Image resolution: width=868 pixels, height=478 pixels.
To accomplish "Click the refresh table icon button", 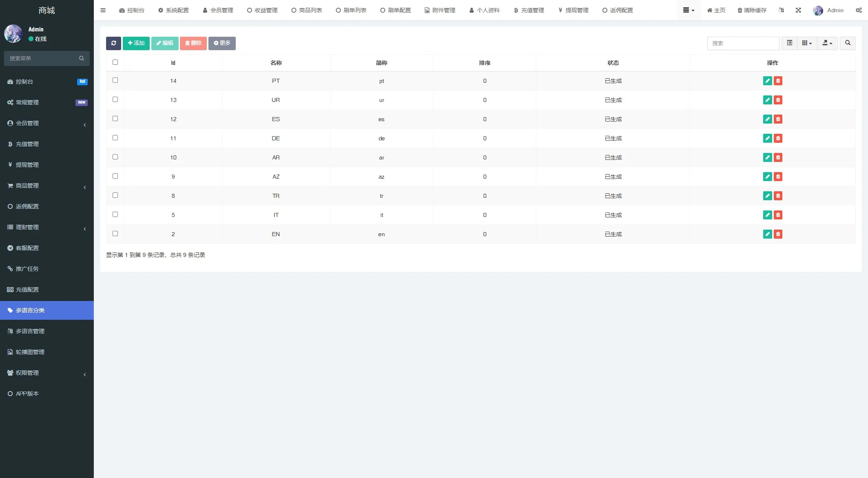I will coord(113,43).
